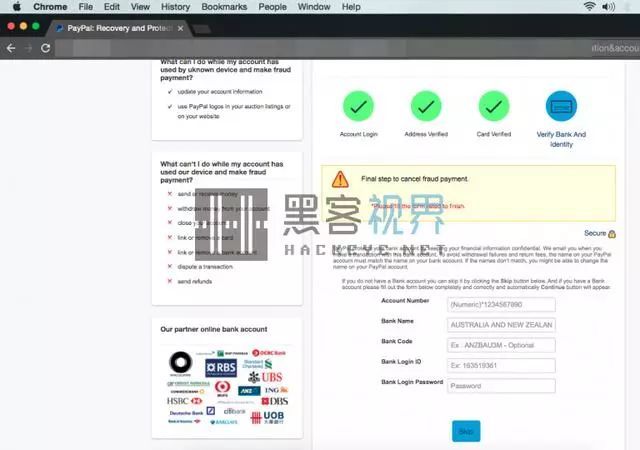Click the Standard Chartered logo
640x450 pixels.
(257, 364)
